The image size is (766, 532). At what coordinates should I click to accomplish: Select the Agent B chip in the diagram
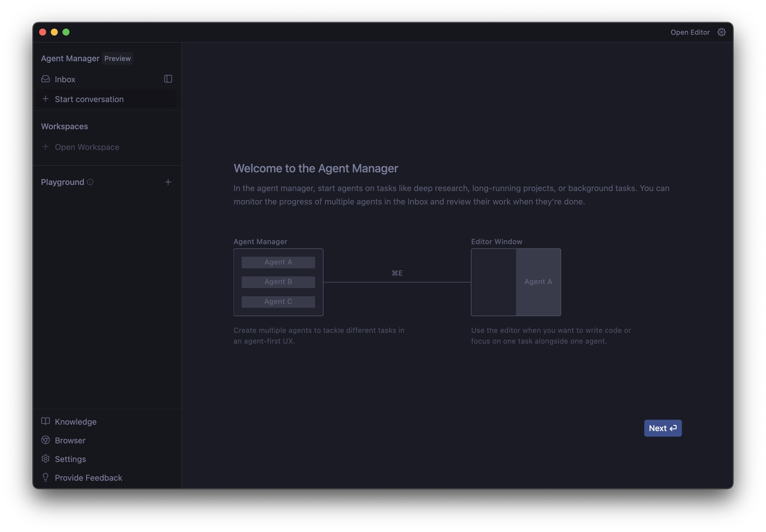278,281
